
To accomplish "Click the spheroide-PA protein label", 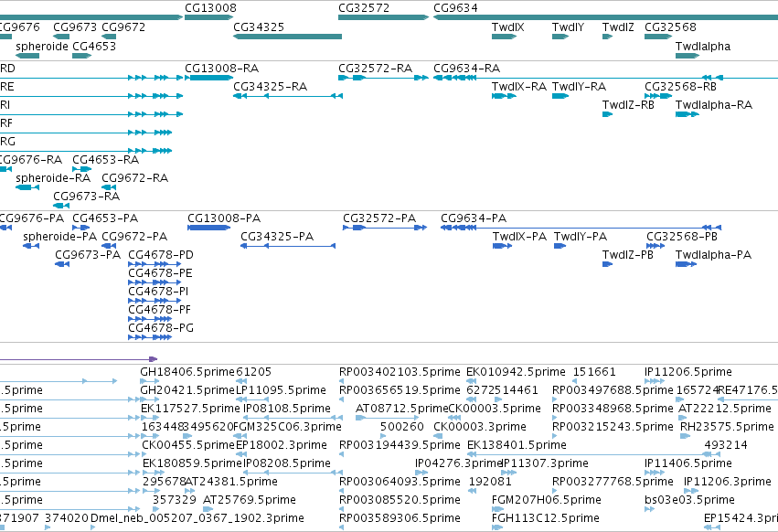I will [x=59, y=236].
